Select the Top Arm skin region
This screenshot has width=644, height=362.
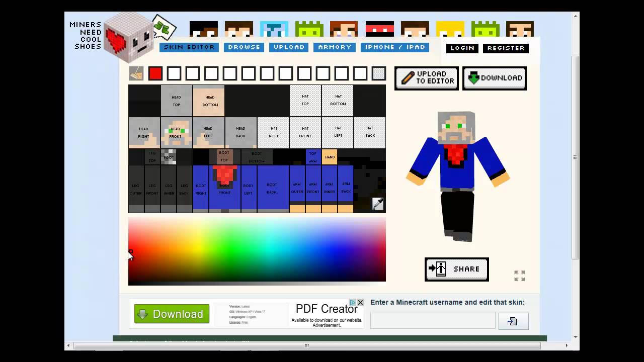313,157
